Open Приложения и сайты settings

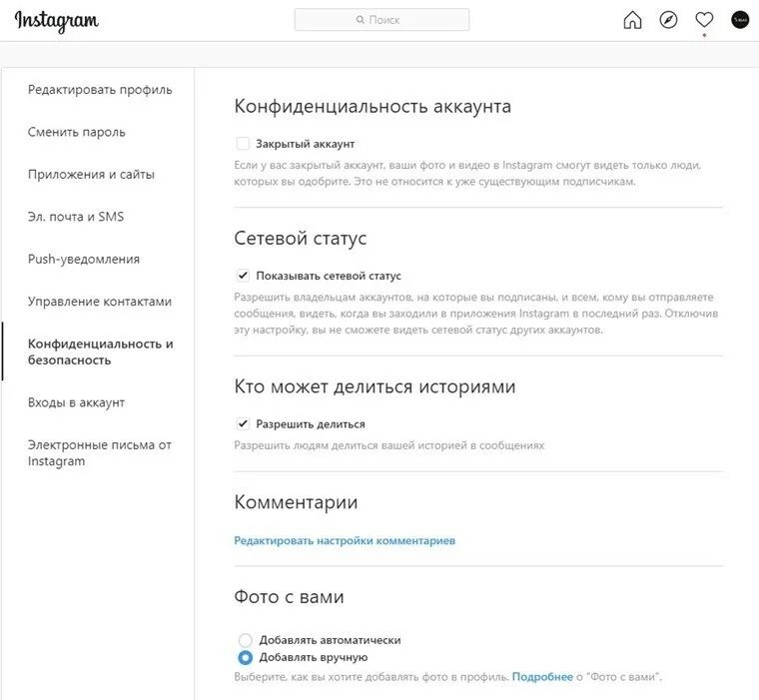click(91, 175)
